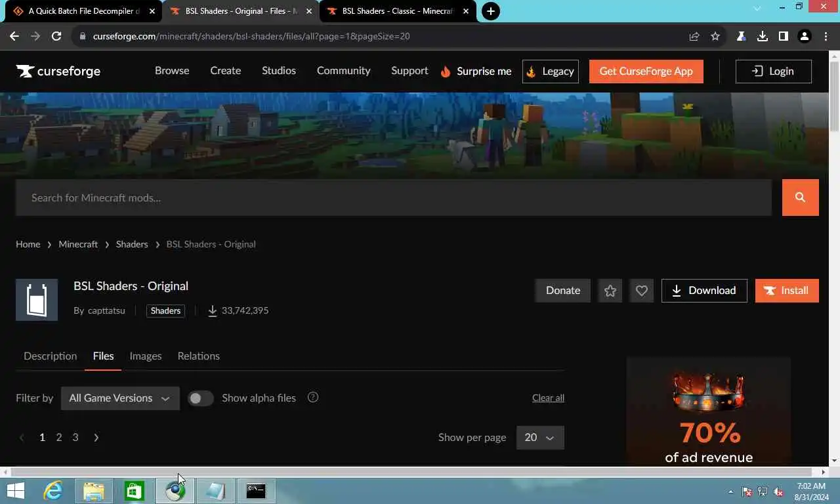Toggle Show alpha files switch

coord(200,398)
